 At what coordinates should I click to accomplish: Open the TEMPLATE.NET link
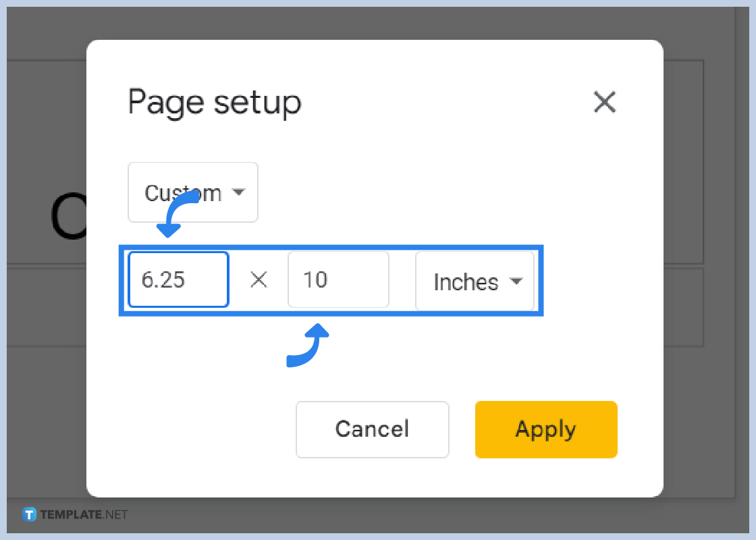coord(74,514)
